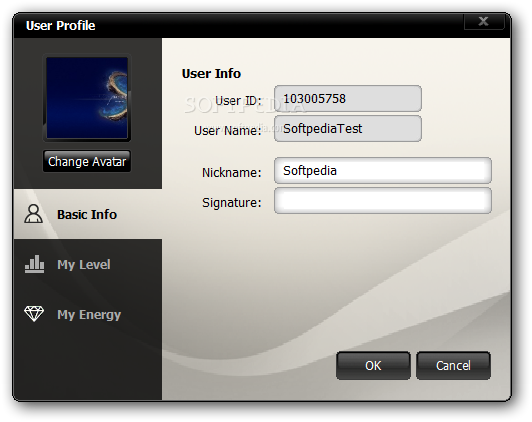Click the Basic Info person icon

tap(33, 214)
